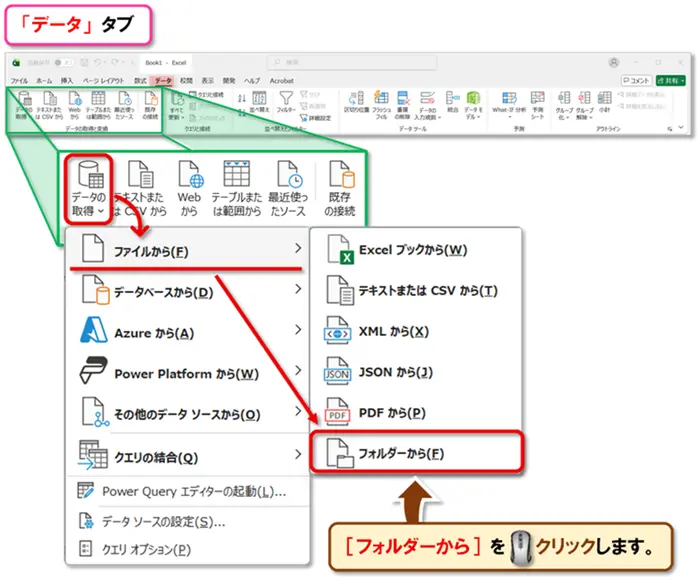Select the データ ribbon tab
Screen dimensions: 700x582
coord(163,81)
